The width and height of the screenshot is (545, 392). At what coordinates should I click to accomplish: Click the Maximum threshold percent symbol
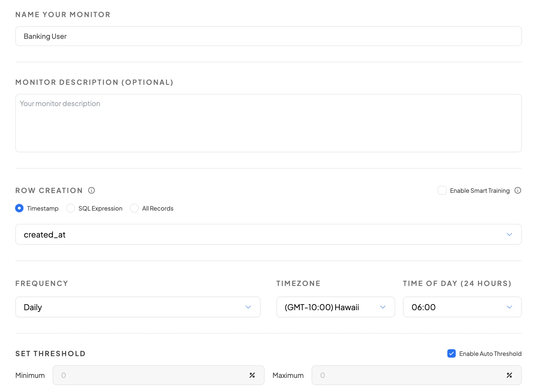click(x=509, y=375)
